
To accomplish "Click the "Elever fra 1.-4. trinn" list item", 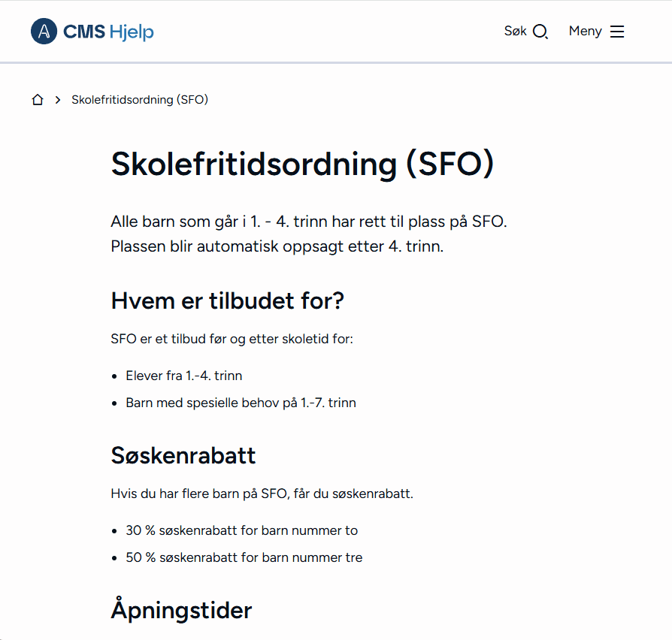I will pos(184,376).
